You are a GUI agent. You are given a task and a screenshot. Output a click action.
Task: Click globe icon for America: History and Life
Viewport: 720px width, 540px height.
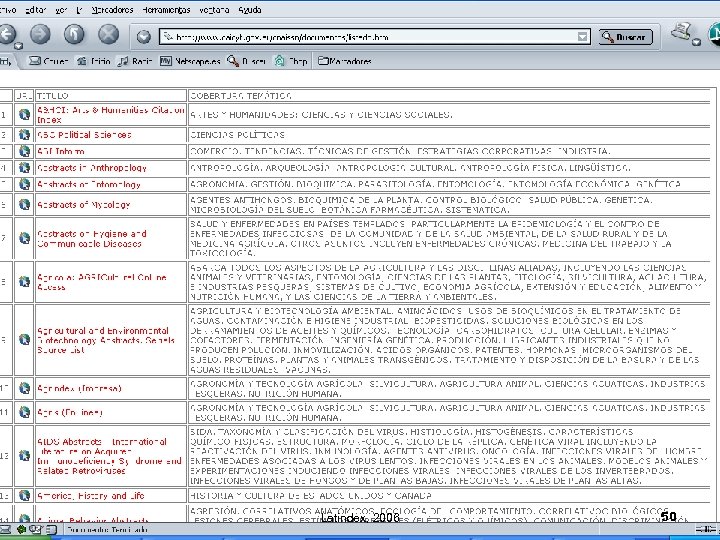[24, 495]
